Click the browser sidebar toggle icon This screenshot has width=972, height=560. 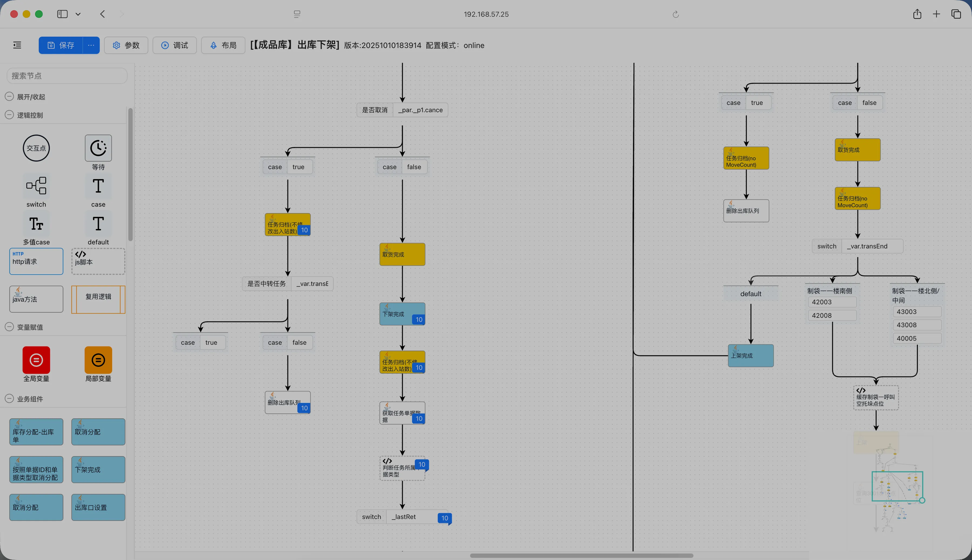tap(62, 14)
